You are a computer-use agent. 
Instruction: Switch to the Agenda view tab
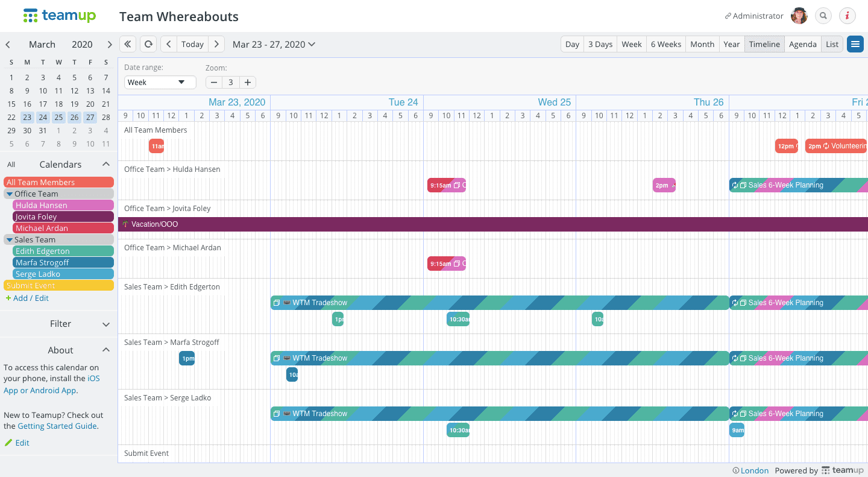(x=802, y=44)
